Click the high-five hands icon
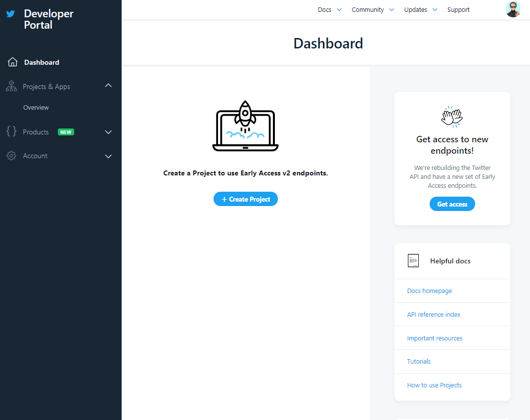Viewport: 530px width, 420px height. tap(452, 117)
